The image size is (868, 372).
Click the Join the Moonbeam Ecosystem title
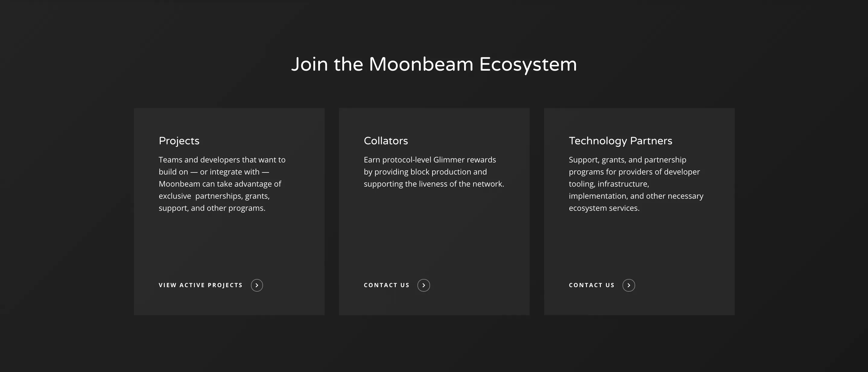[x=434, y=64]
